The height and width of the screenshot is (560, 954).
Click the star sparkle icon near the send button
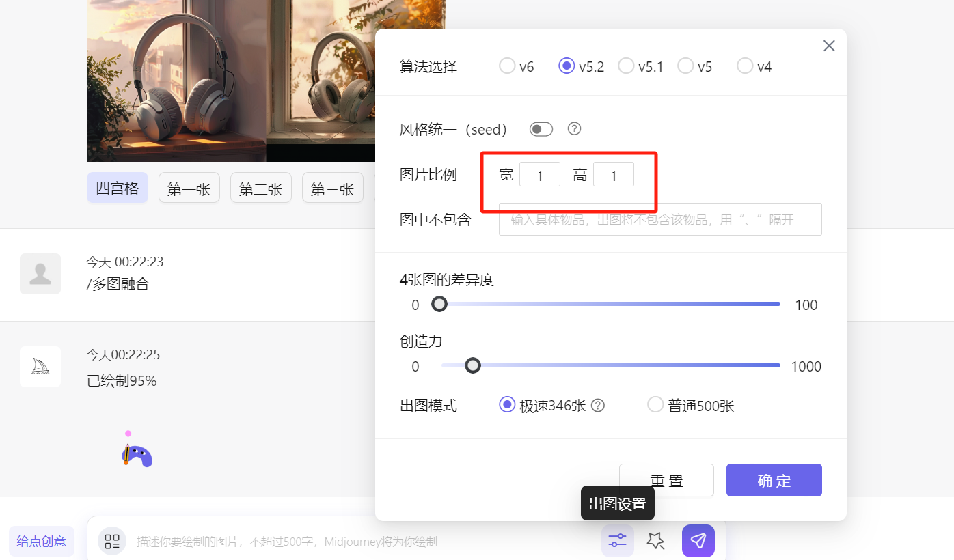pos(655,540)
